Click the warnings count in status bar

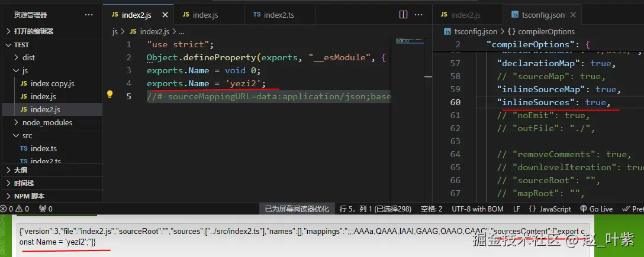pyautogui.click(x=22, y=209)
